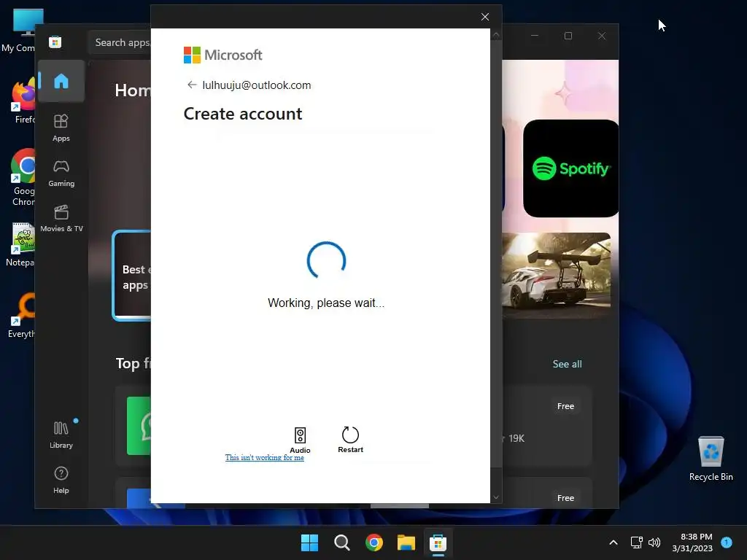Image resolution: width=747 pixels, height=560 pixels.
Task: Launch Chrome from the taskbar
Action: coord(374,542)
